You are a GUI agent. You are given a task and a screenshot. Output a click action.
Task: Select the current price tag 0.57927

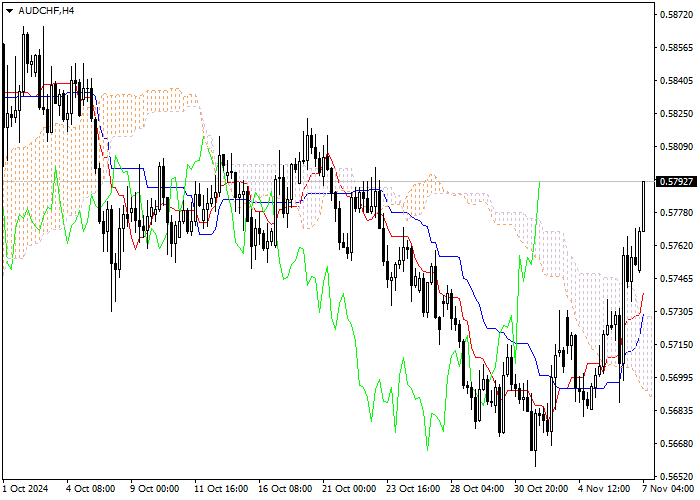[x=676, y=182]
